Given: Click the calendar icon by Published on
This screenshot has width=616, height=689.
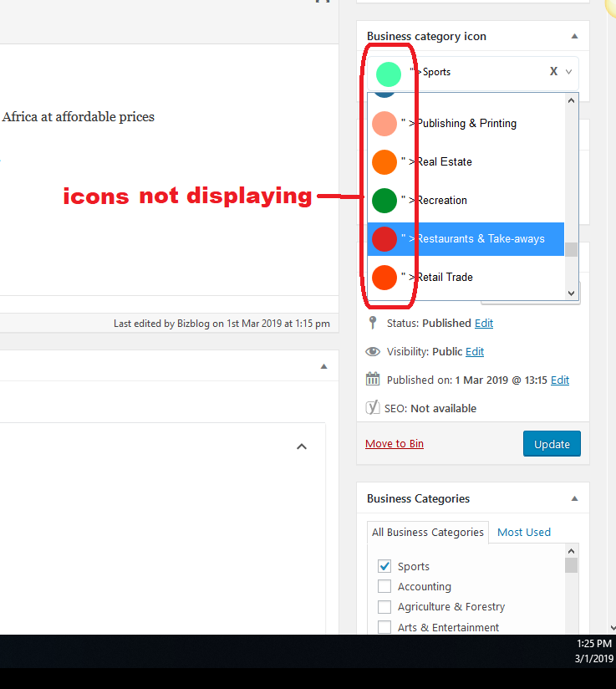Looking at the screenshot, I should point(373,380).
